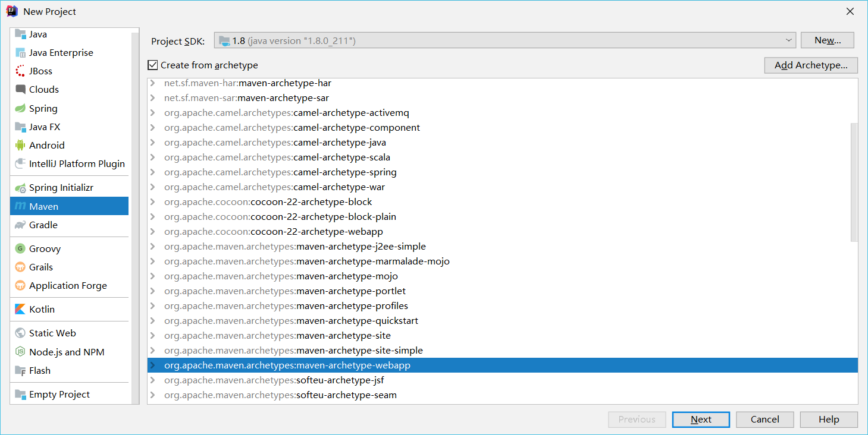
Task: Expand camel-archetype-activemq node
Action: click(x=153, y=113)
